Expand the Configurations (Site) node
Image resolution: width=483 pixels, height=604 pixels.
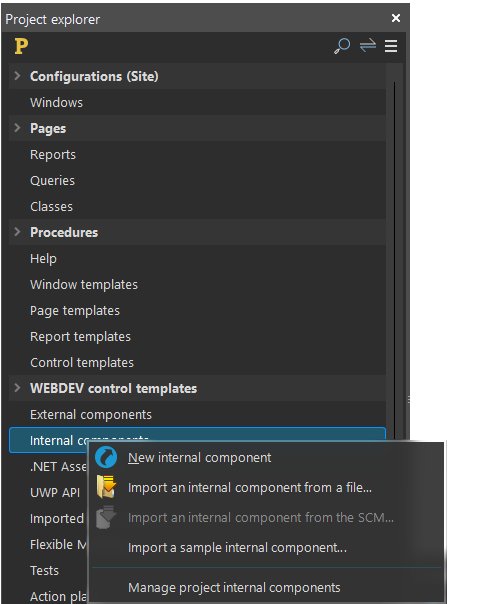[17, 76]
